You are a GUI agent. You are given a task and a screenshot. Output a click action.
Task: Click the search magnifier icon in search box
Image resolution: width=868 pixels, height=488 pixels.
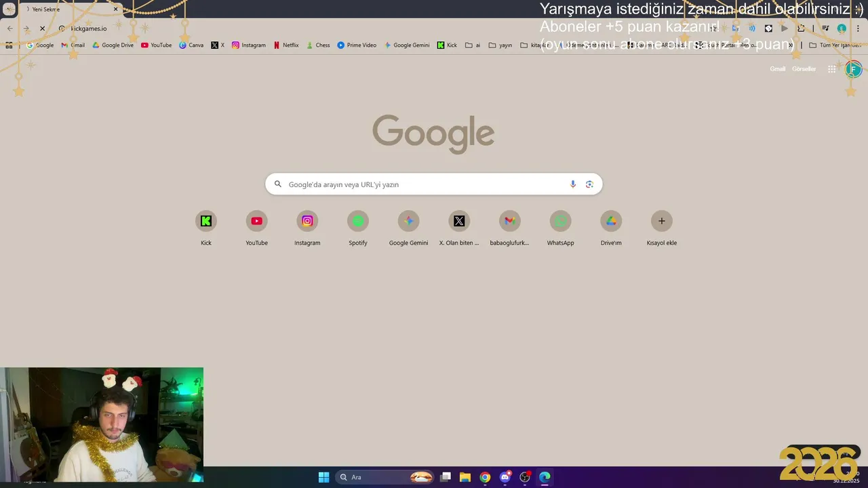pyautogui.click(x=277, y=184)
